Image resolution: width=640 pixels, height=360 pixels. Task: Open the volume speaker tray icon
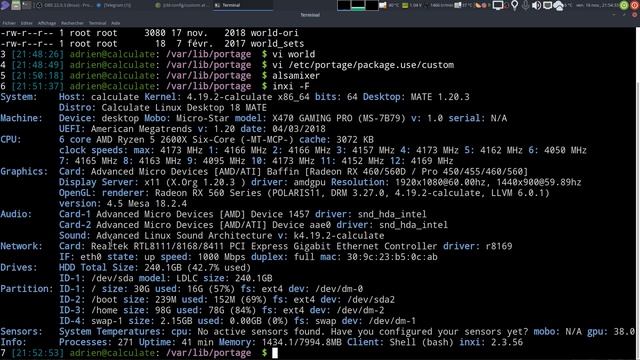[x=536, y=5]
